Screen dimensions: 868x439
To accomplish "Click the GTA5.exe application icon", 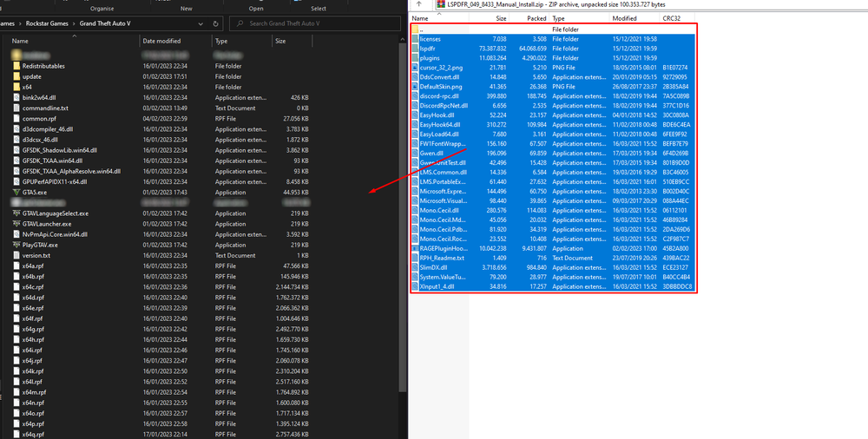I will pyautogui.click(x=16, y=192).
